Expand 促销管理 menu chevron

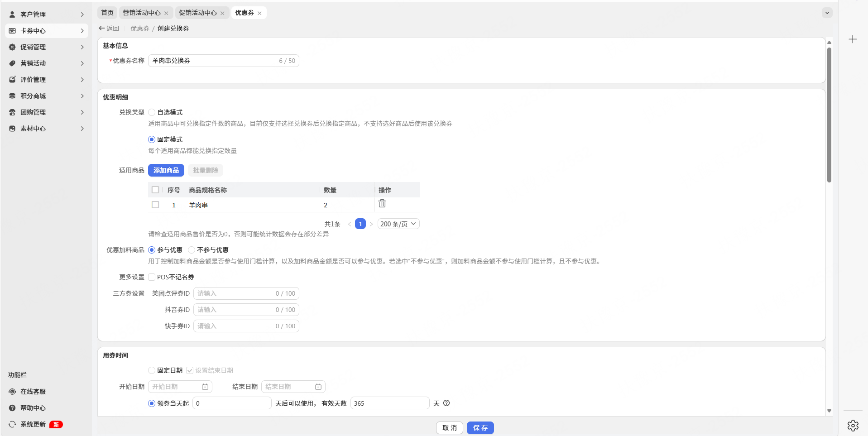82,47
